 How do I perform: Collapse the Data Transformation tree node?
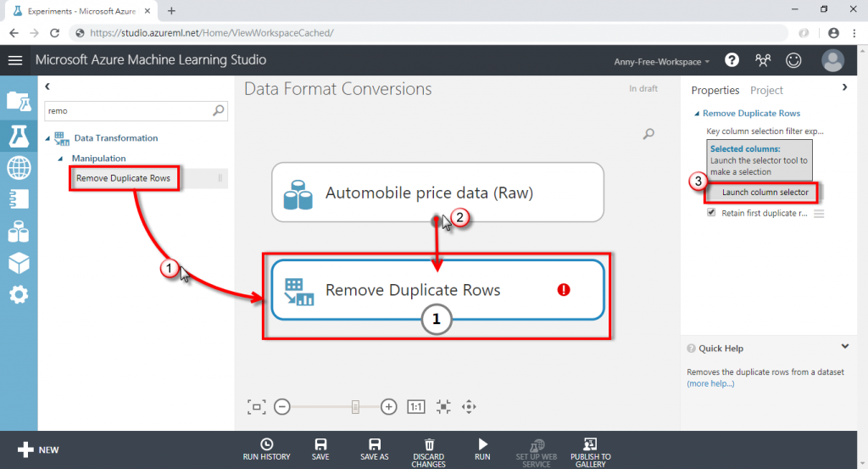click(x=47, y=138)
